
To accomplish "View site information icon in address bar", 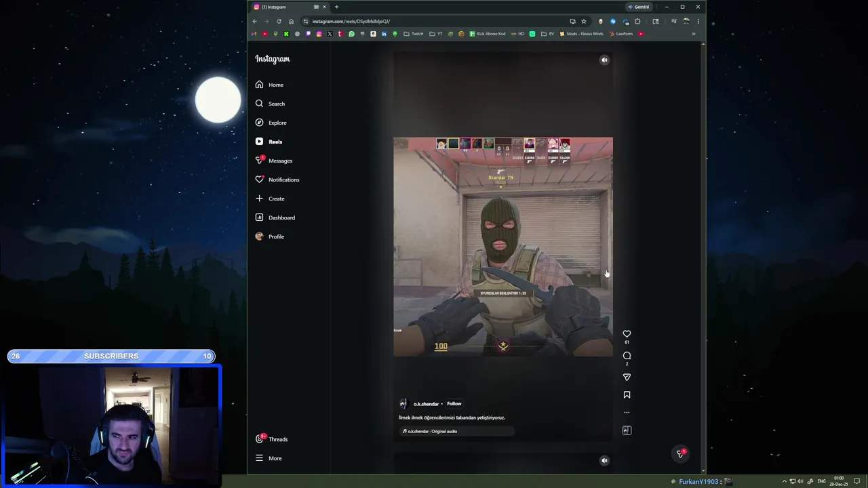I will (306, 21).
